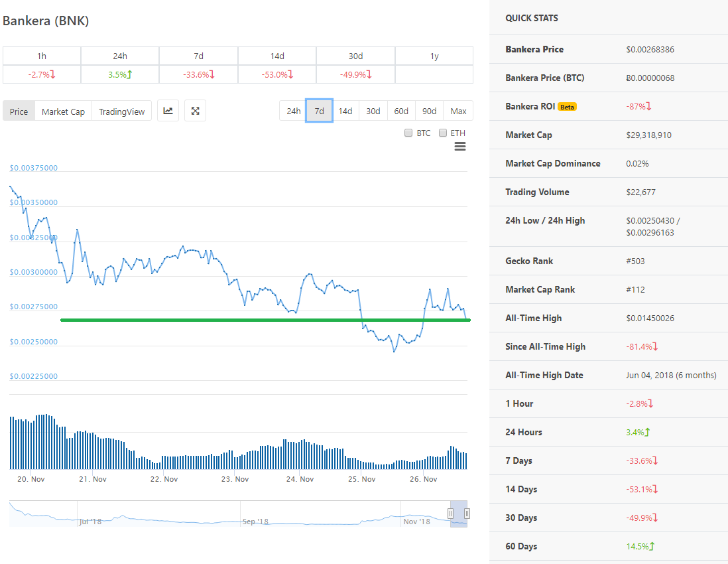Select the 30d chart range

pos(373,111)
